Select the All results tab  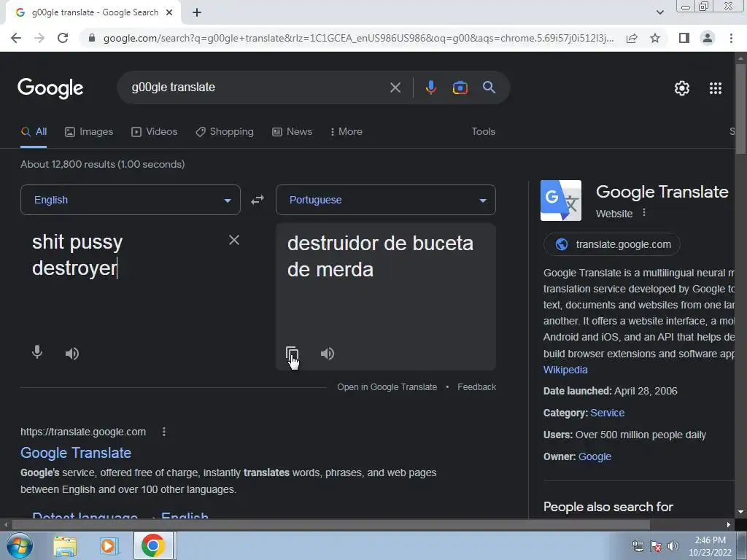coord(34,131)
